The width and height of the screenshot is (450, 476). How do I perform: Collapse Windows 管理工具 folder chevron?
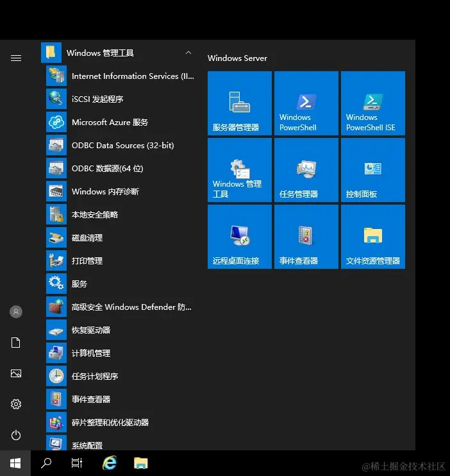pyautogui.click(x=188, y=53)
